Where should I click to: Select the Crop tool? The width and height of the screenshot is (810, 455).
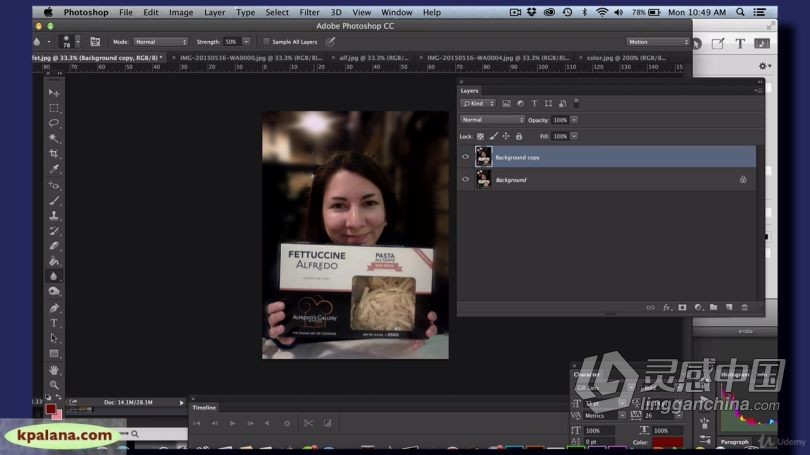[x=54, y=153]
